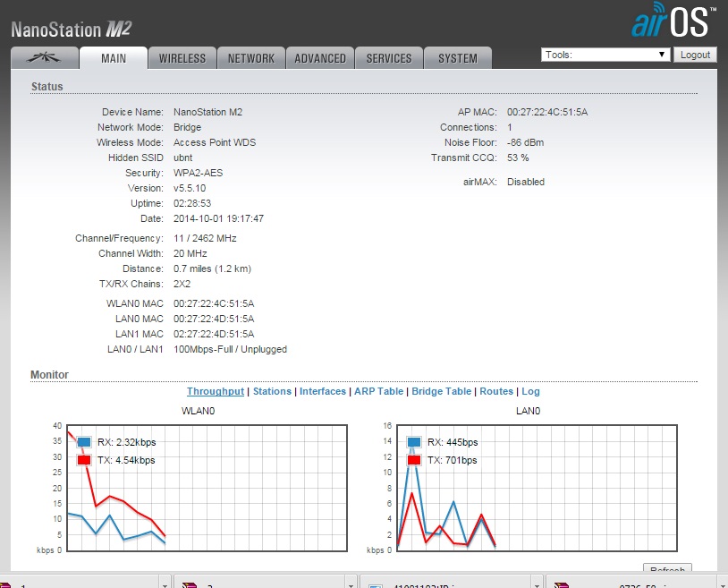
Task: Click the WLAN0 MAC address value
Action: (214, 303)
